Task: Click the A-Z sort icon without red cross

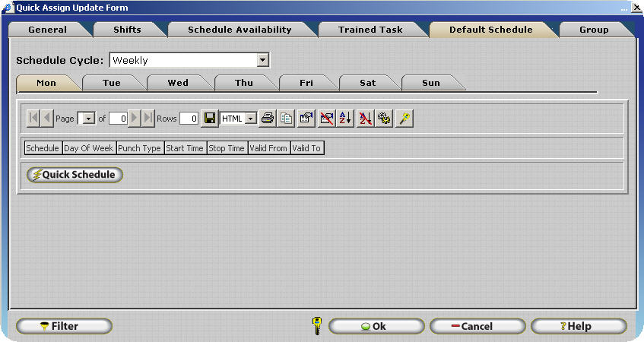Action: point(345,119)
